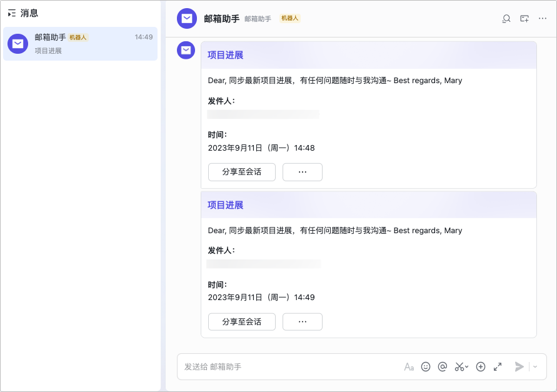Click the 2023年9月11日（周一）14:48 time text

pos(261,148)
